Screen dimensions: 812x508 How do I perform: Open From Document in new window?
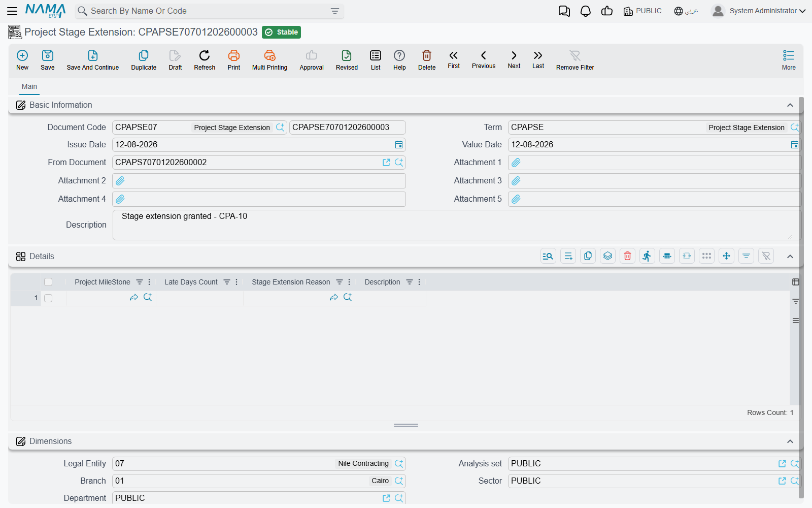tap(386, 163)
